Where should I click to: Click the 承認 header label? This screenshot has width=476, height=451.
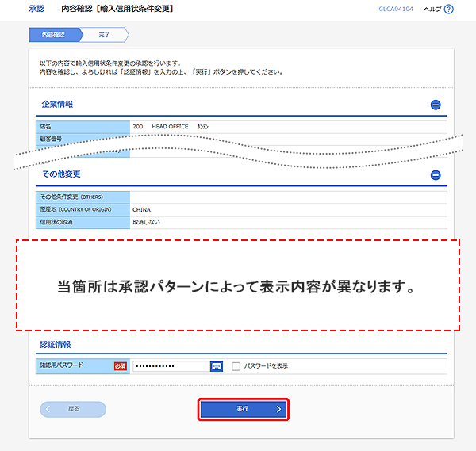pyautogui.click(x=36, y=9)
